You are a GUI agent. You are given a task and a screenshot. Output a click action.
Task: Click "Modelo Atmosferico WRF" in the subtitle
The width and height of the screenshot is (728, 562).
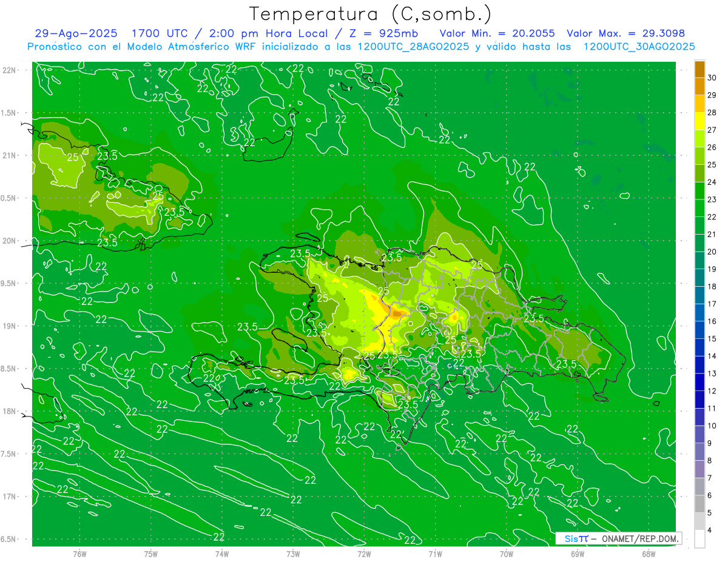191,47
